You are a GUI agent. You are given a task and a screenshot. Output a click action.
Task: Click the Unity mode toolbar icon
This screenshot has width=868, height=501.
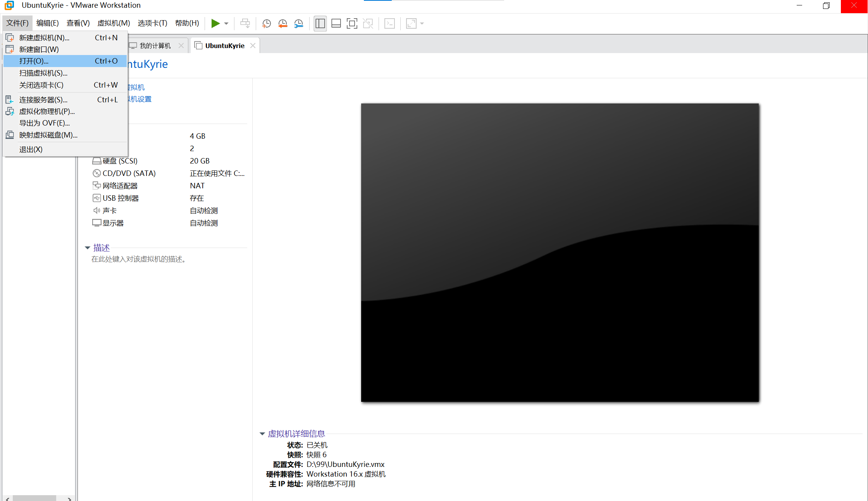click(368, 24)
